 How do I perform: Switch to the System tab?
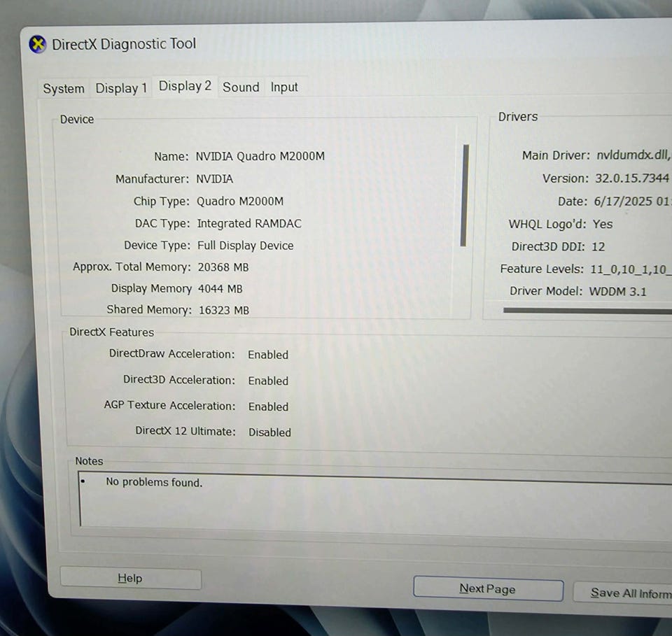pyautogui.click(x=64, y=88)
